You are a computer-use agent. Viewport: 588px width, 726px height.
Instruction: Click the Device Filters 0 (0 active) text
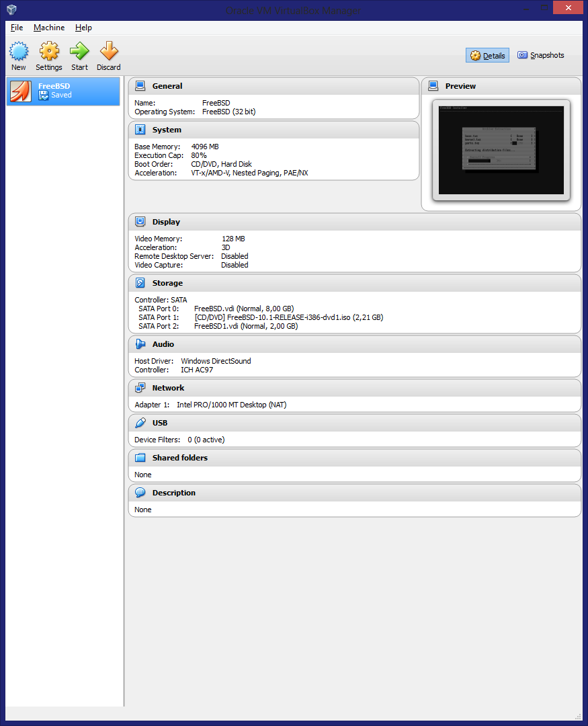click(206, 440)
